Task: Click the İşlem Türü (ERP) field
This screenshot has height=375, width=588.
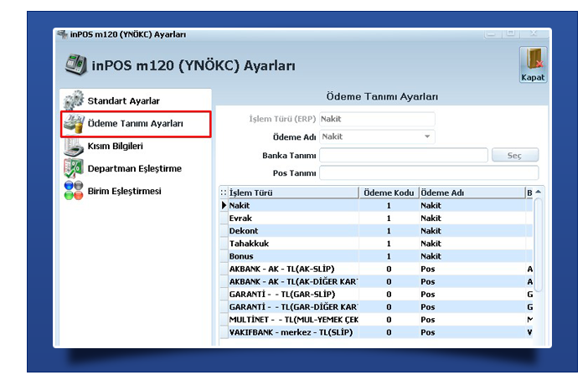Action: click(377, 119)
